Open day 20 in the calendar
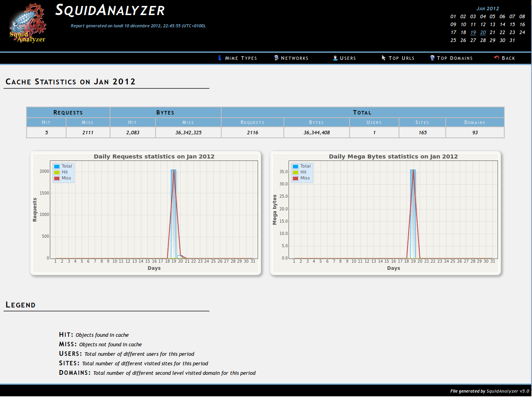The height and width of the screenshot is (397, 532). 483,32
